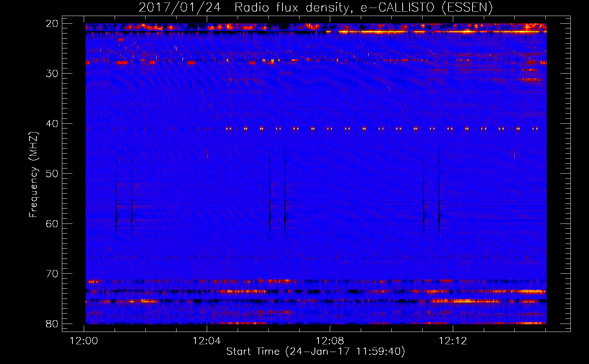Click the 12:08 time tick label

[330, 341]
